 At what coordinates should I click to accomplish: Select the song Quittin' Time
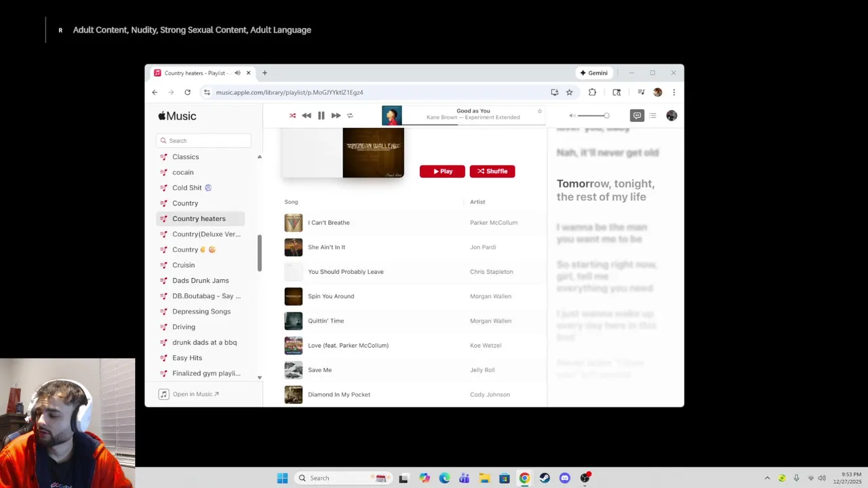click(326, 321)
